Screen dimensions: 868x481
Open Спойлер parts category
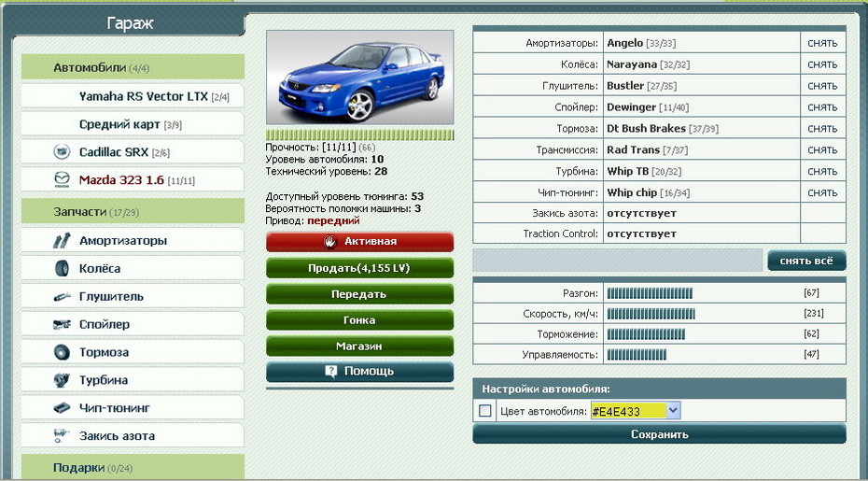[x=133, y=324]
